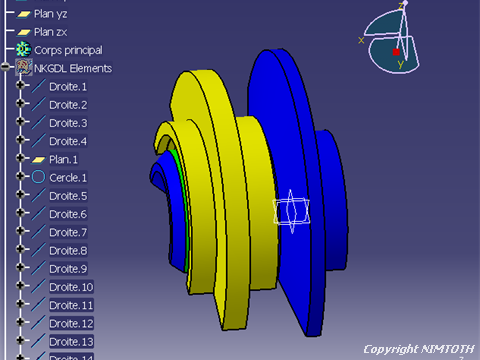Click the line icon beside Droite.7
The height and width of the screenshot is (360, 480).
point(38,232)
